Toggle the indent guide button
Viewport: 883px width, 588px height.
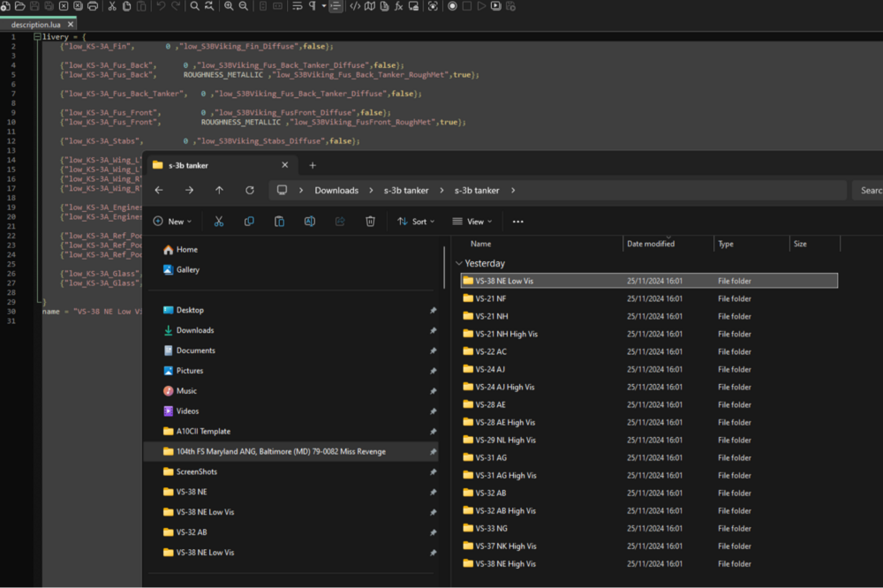tap(336, 6)
